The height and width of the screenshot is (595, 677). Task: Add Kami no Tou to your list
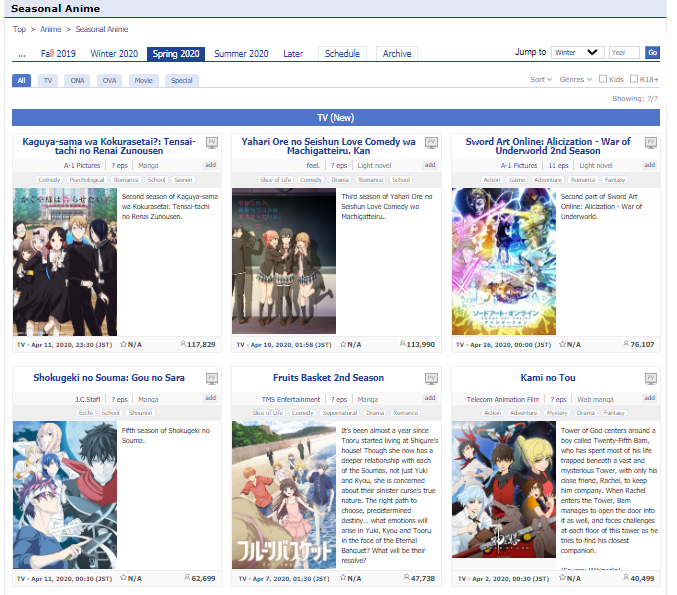(x=649, y=398)
